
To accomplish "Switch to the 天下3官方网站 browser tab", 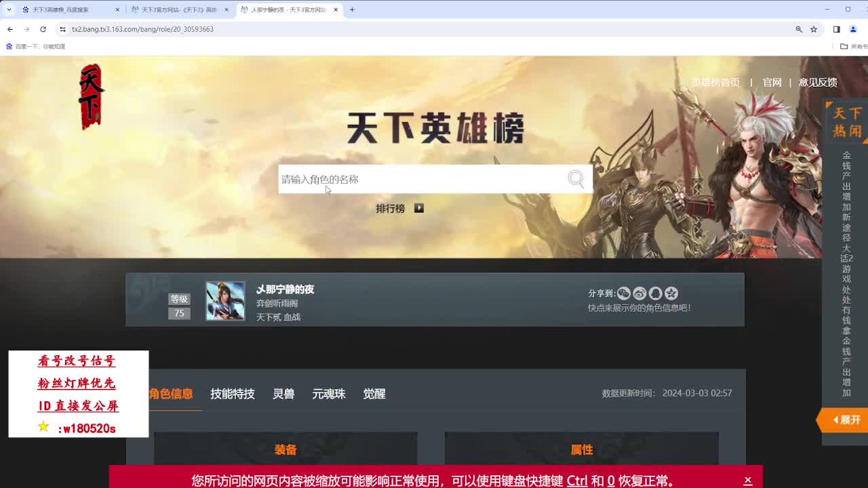I will pyautogui.click(x=179, y=9).
